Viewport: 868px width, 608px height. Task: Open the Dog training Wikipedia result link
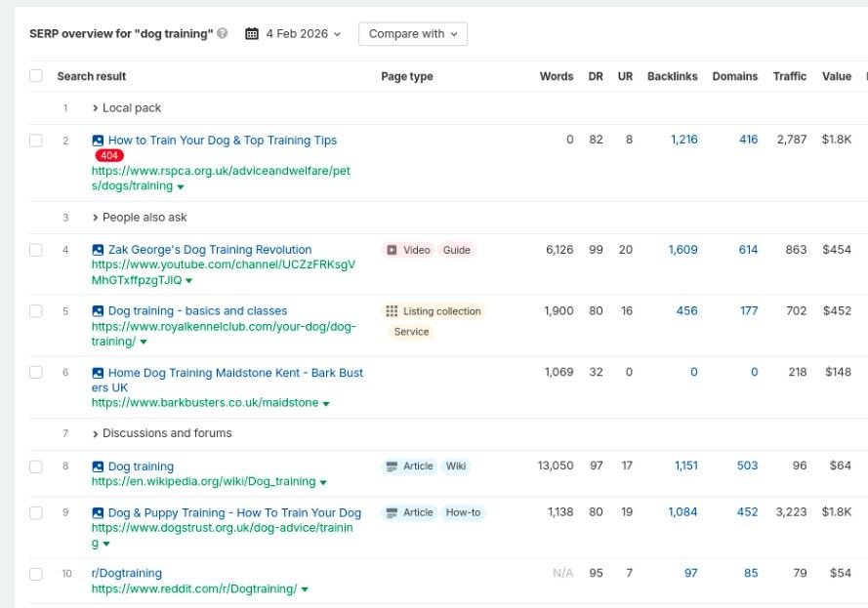[x=141, y=466]
